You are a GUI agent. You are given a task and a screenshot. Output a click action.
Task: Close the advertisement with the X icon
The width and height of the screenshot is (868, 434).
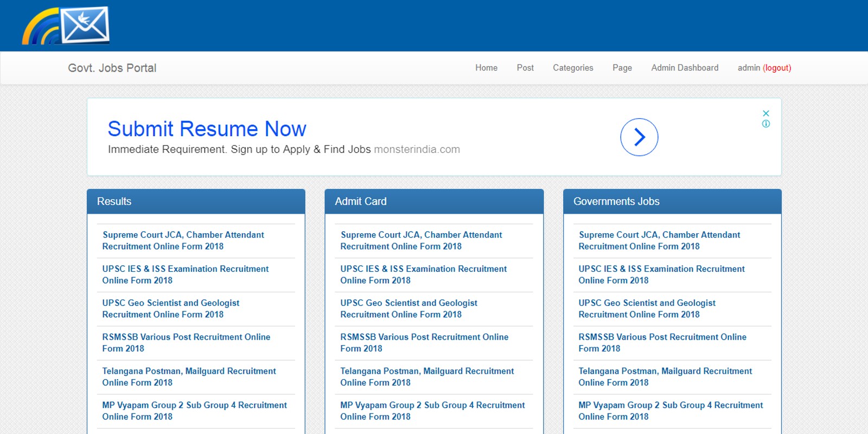point(765,113)
